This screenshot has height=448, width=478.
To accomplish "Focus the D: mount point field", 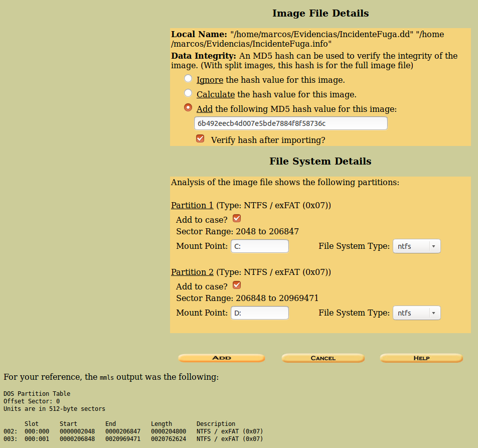I will click(x=259, y=313).
